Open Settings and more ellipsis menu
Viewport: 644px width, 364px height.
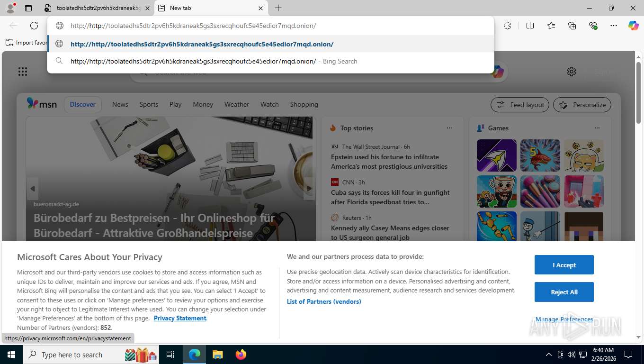pyautogui.click(x=614, y=26)
